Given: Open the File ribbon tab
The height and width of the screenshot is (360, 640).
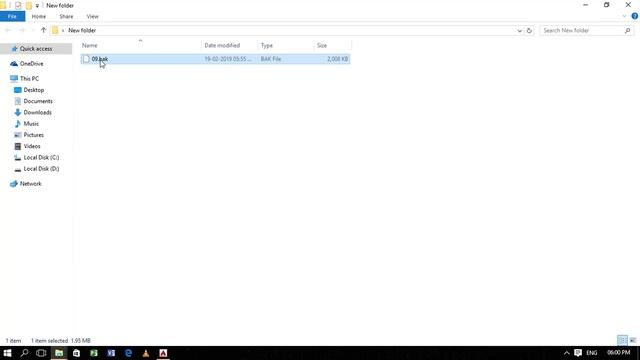Looking at the screenshot, I should click(x=12, y=16).
